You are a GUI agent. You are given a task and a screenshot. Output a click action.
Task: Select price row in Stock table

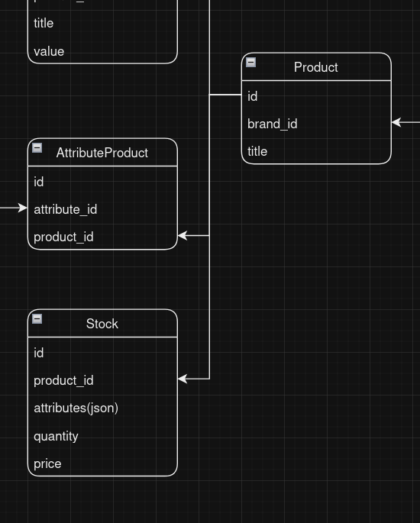point(102,463)
